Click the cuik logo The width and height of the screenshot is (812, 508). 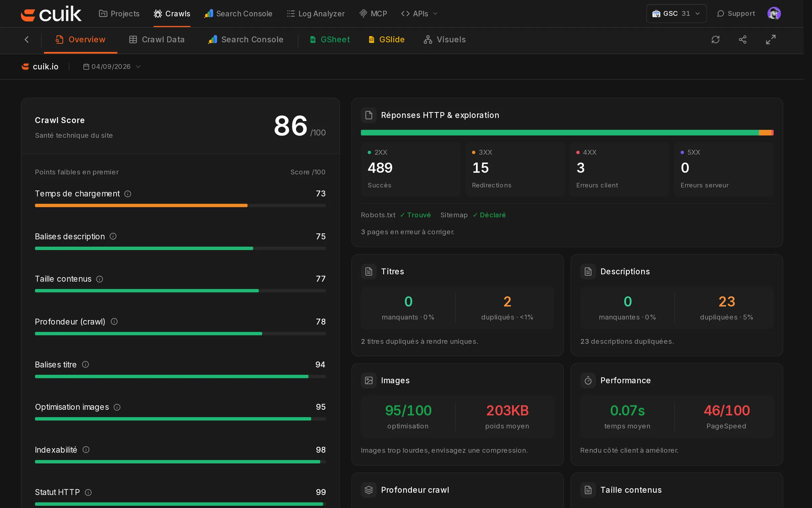(51, 14)
